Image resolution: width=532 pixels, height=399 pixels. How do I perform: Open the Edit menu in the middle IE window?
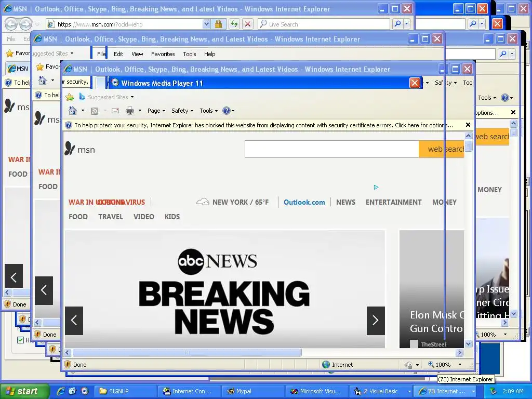point(118,54)
